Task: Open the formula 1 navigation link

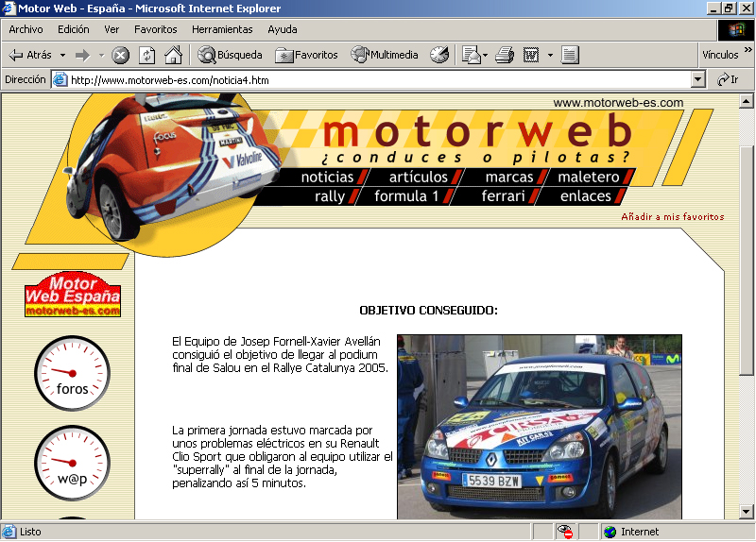Action: click(406, 196)
